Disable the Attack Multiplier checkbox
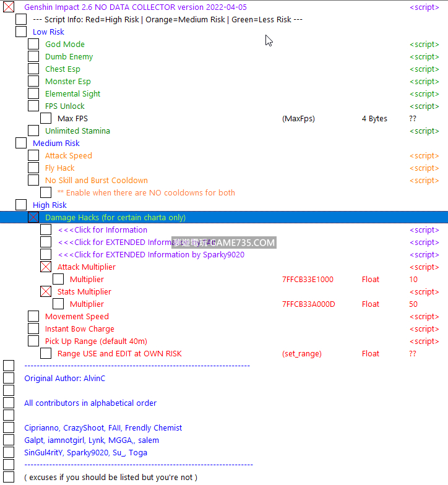 (x=46, y=267)
